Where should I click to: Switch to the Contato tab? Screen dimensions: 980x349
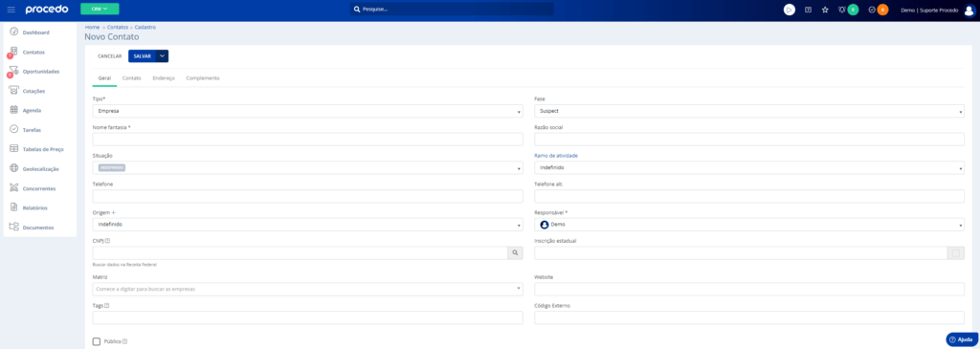click(131, 78)
